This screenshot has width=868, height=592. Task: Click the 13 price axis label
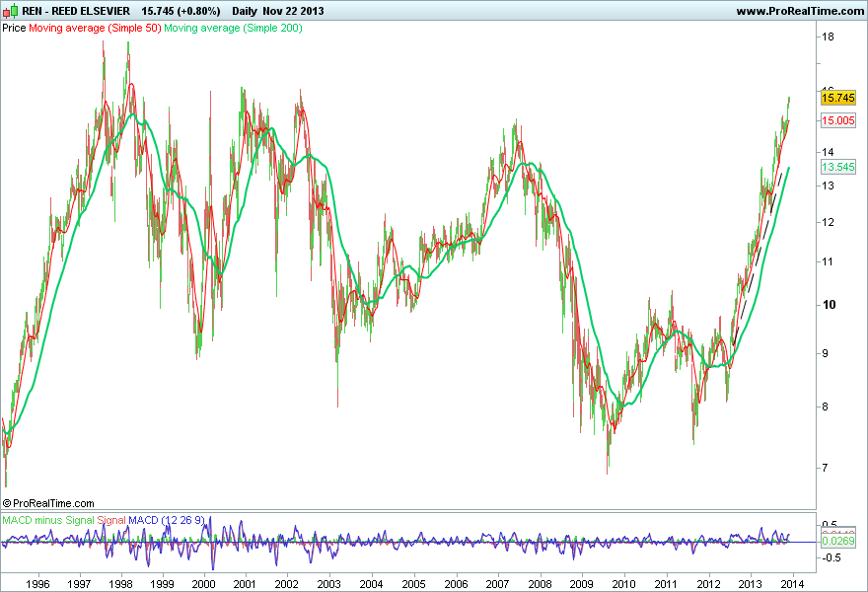tap(828, 185)
